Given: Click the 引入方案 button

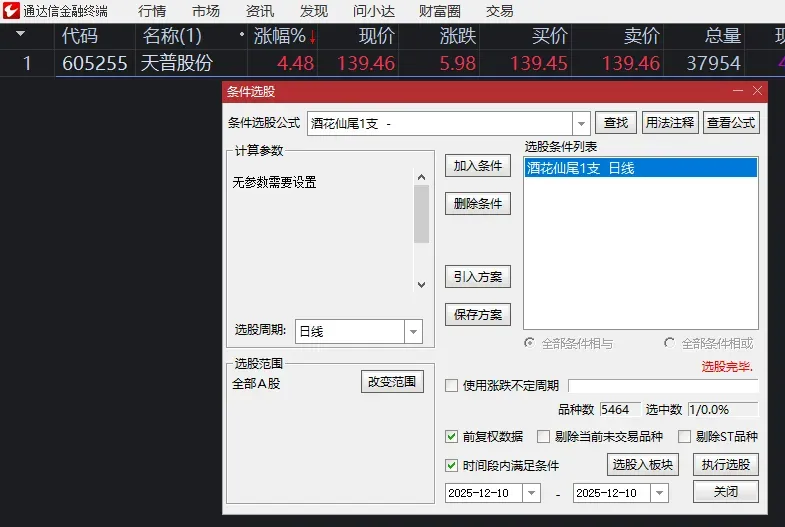Looking at the screenshot, I should [478, 277].
